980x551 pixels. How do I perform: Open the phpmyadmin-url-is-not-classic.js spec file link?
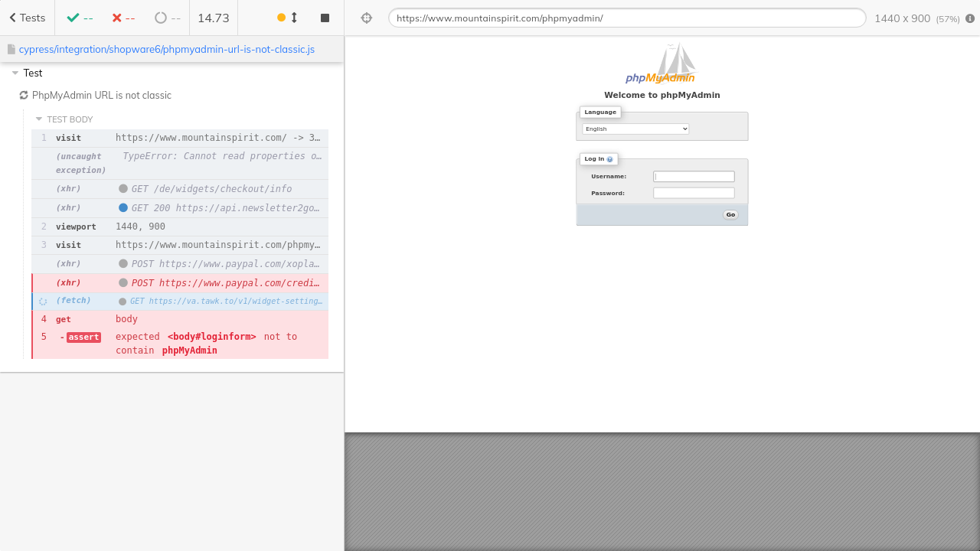pos(167,49)
